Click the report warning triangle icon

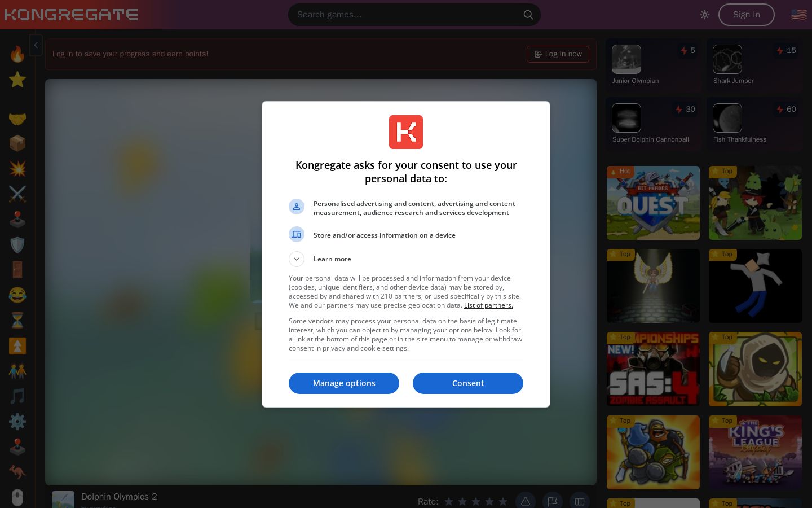click(526, 501)
